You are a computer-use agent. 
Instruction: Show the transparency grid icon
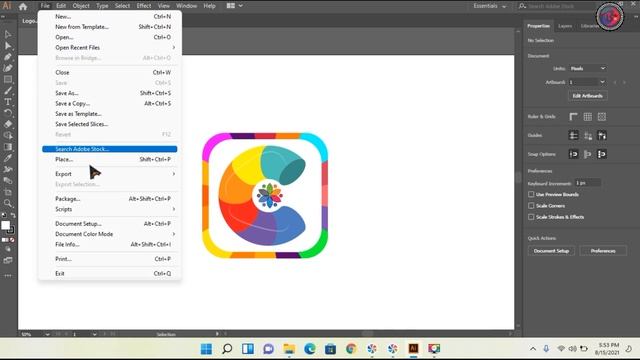pos(602,117)
